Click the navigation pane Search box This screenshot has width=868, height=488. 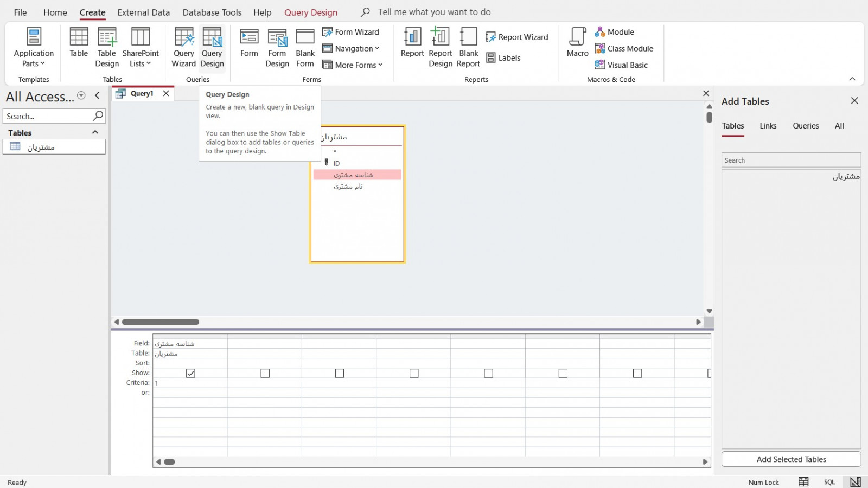48,116
